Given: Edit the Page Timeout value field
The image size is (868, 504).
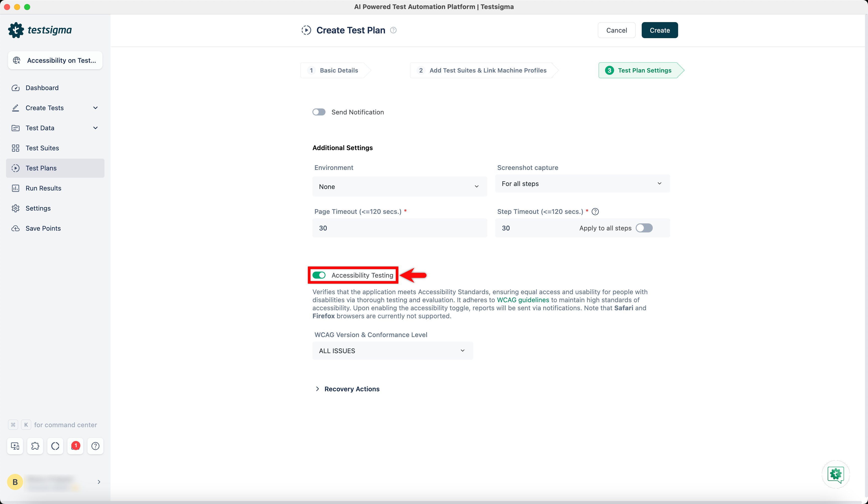Looking at the screenshot, I should tap(399, 228).
